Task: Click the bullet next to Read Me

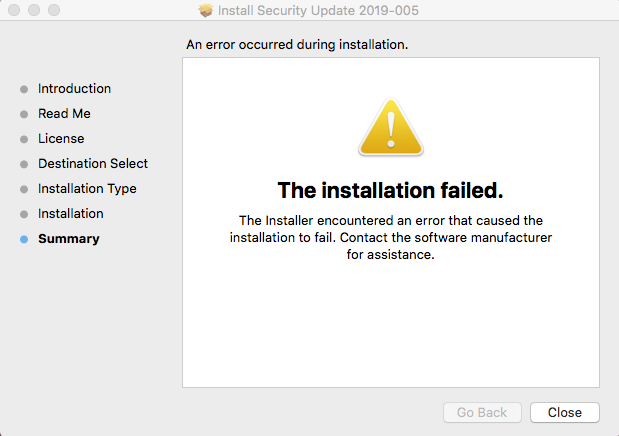Action: point(24,114)
